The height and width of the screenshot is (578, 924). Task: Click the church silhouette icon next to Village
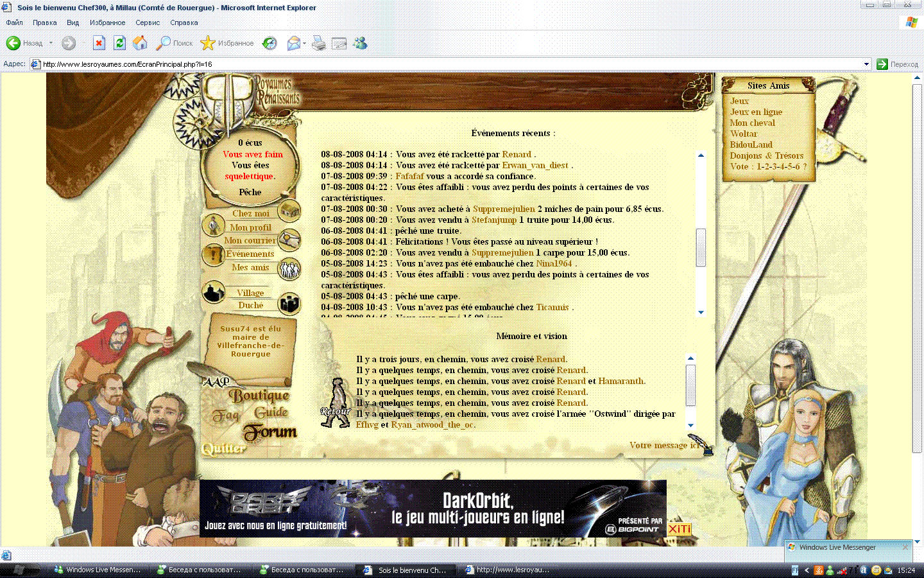point(212,291)
